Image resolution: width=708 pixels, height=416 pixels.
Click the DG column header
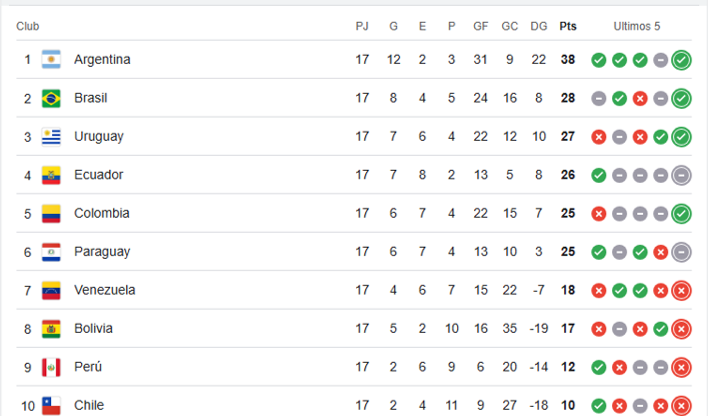[x=539, y=26]
